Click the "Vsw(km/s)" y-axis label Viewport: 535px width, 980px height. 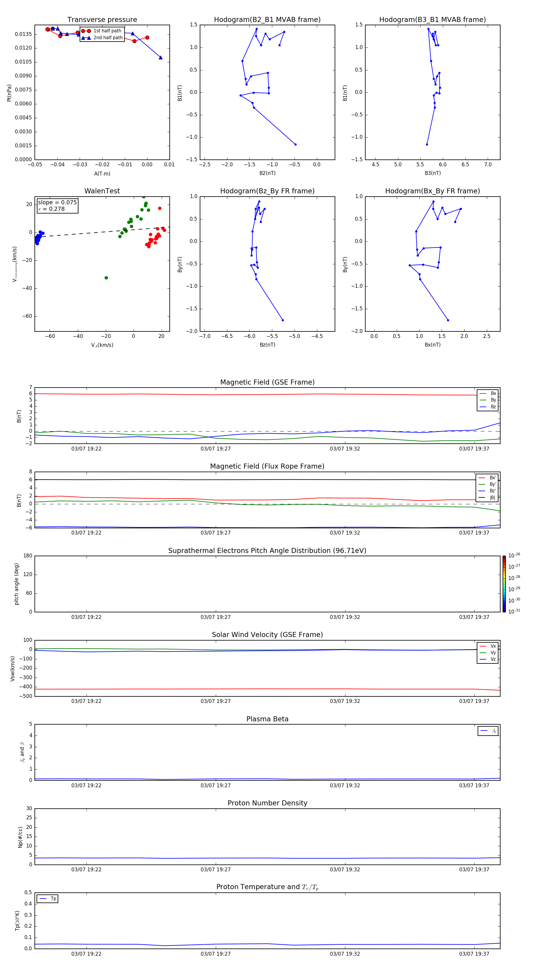click(x=12, y=668)
